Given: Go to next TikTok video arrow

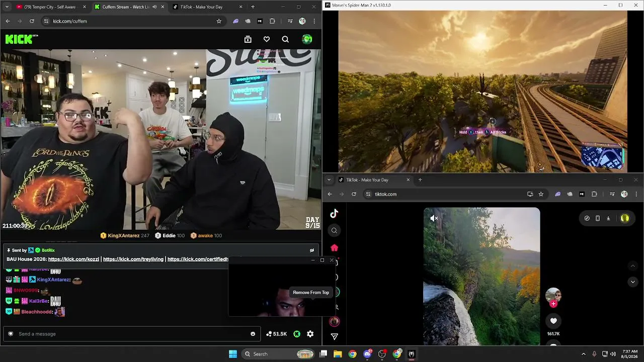Looking at the screenshot, I should tap(633, 282).
